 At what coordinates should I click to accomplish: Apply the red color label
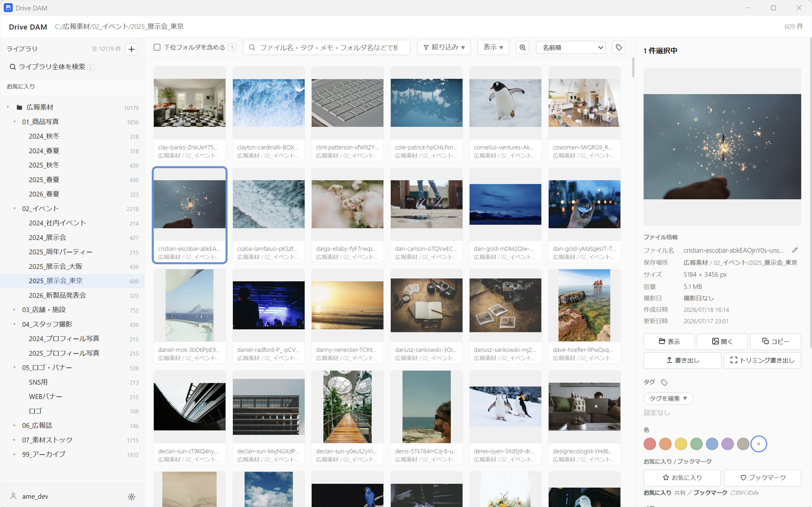(649, 444)
